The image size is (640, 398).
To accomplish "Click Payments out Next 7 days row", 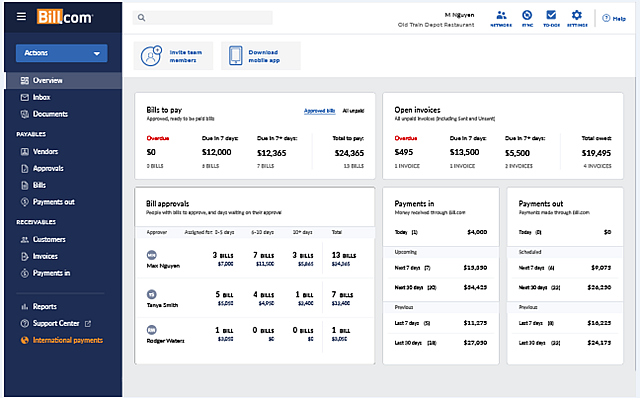I will 565,268.
